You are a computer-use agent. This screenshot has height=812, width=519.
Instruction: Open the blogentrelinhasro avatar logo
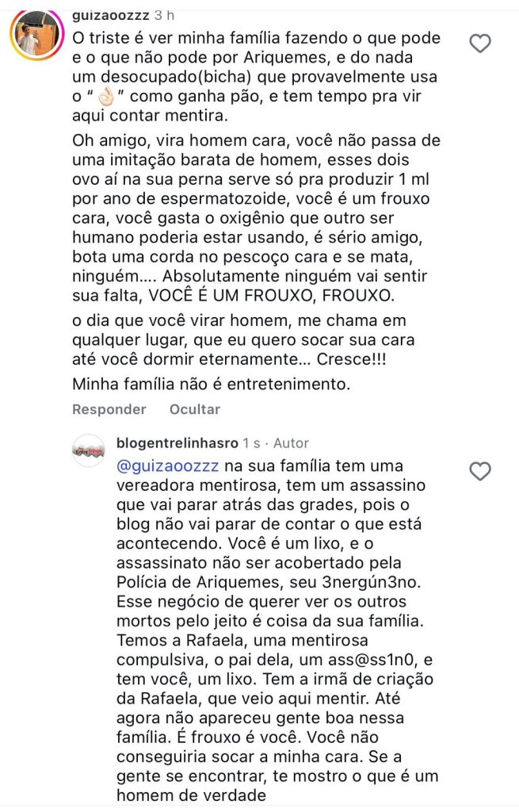point(89,451)
